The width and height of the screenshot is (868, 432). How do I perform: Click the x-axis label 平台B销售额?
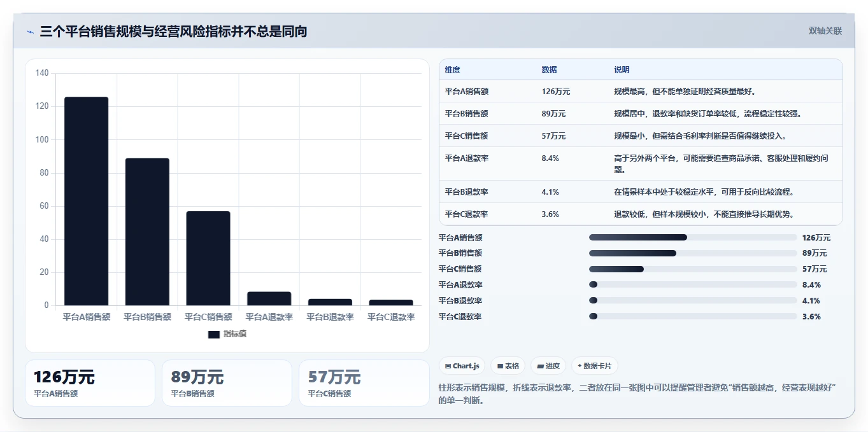click(x=147, y=317)
